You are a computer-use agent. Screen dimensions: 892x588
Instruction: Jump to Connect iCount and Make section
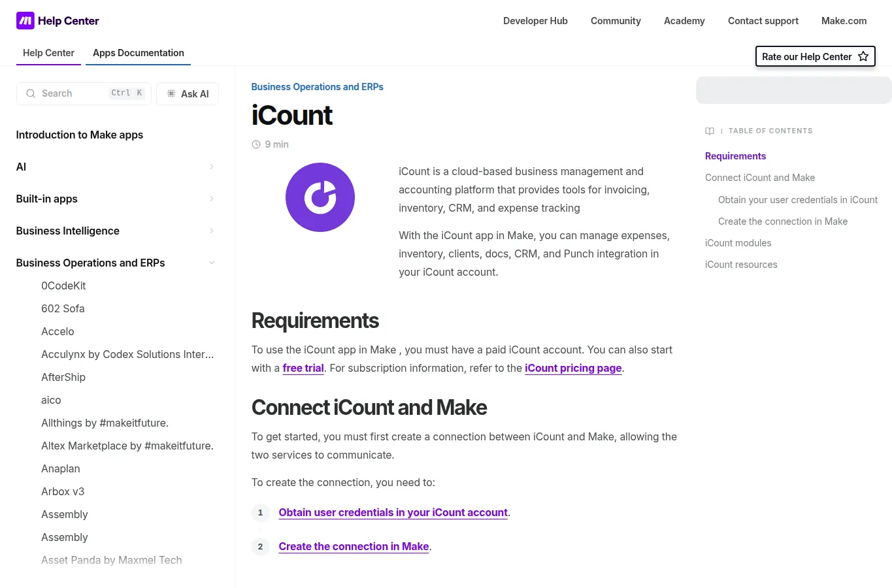click(x=760, y=178)
